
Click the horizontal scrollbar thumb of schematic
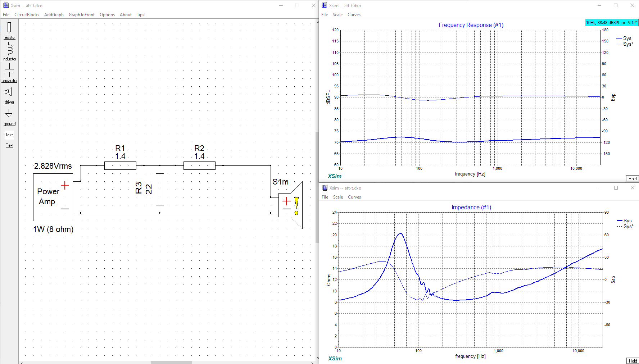point(171,362)
